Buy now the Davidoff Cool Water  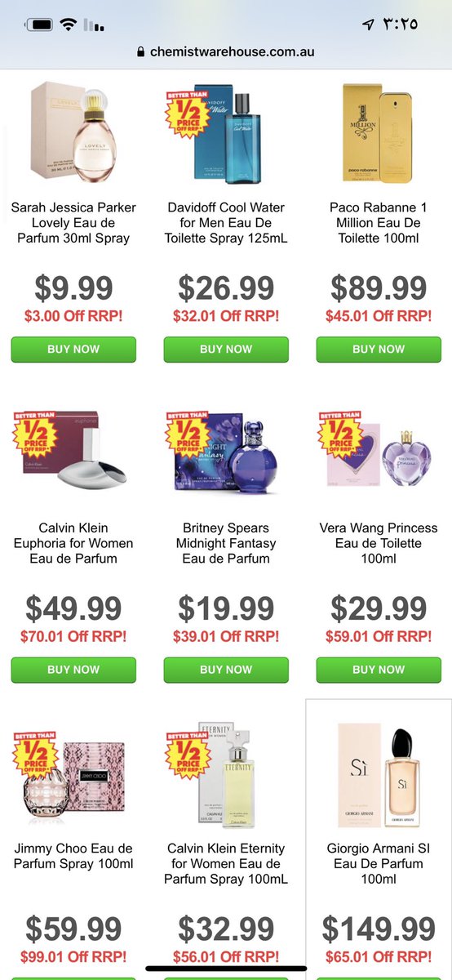(x=226, y=350)
